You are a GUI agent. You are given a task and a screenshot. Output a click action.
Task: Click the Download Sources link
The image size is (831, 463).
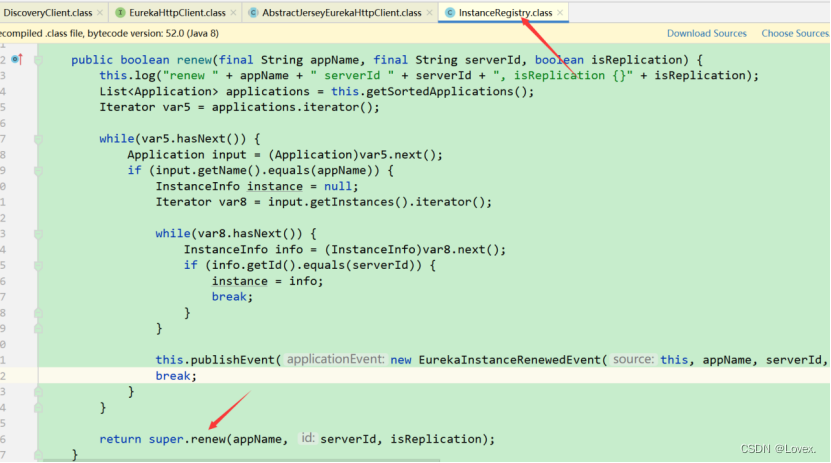pos(706,33)
